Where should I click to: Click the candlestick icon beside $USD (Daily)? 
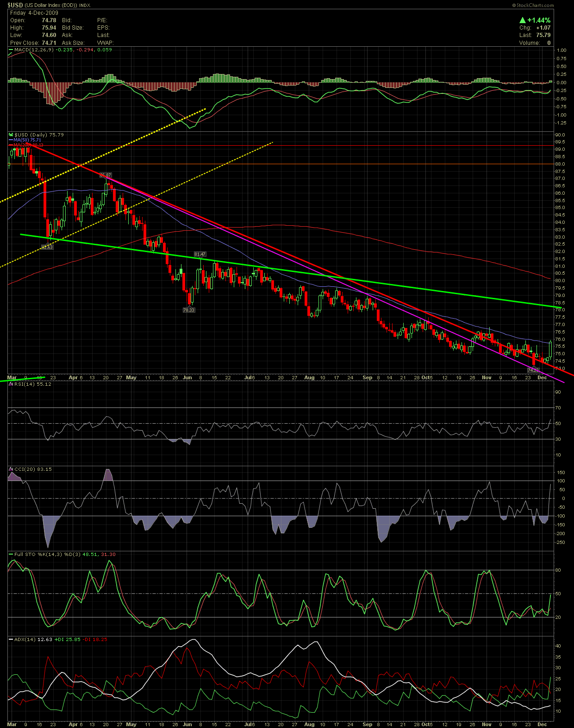pos(11,135)
